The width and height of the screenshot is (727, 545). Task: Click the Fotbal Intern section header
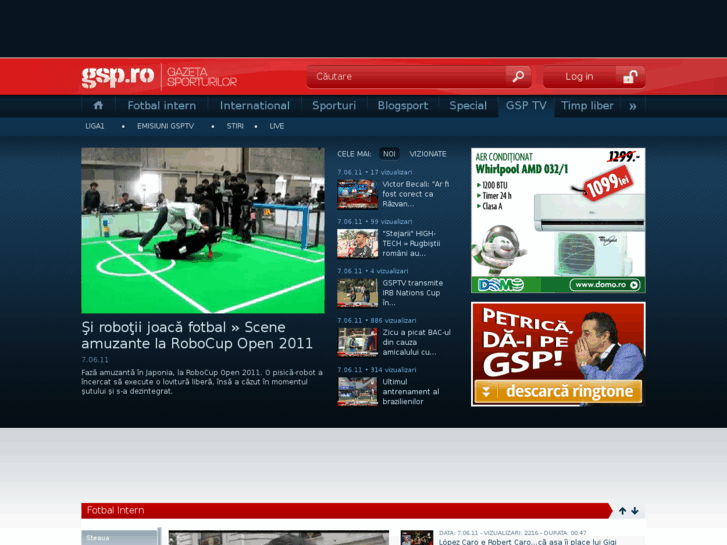[347, 511]
